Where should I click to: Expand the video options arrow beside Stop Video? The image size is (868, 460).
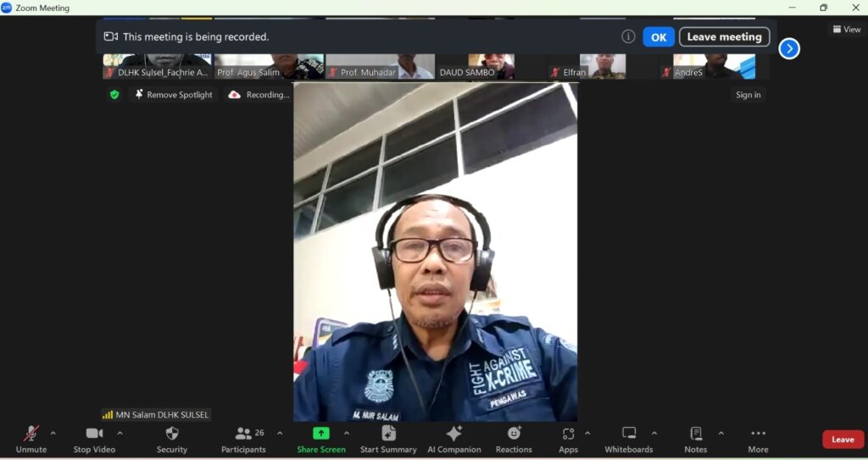tap(120, 434)
